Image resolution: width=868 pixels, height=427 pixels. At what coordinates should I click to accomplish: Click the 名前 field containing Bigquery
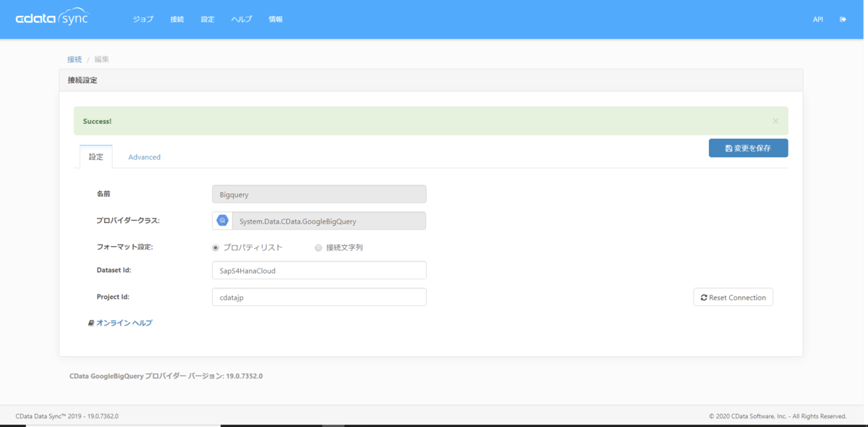click(x=319, y=194)
